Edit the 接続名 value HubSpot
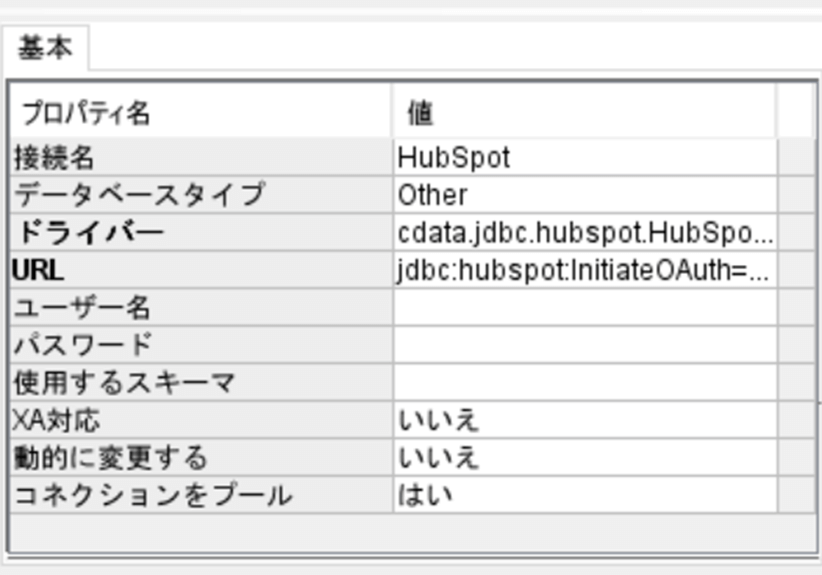Image resolution: width=822 pixels, height=575 pixels. 584,157
